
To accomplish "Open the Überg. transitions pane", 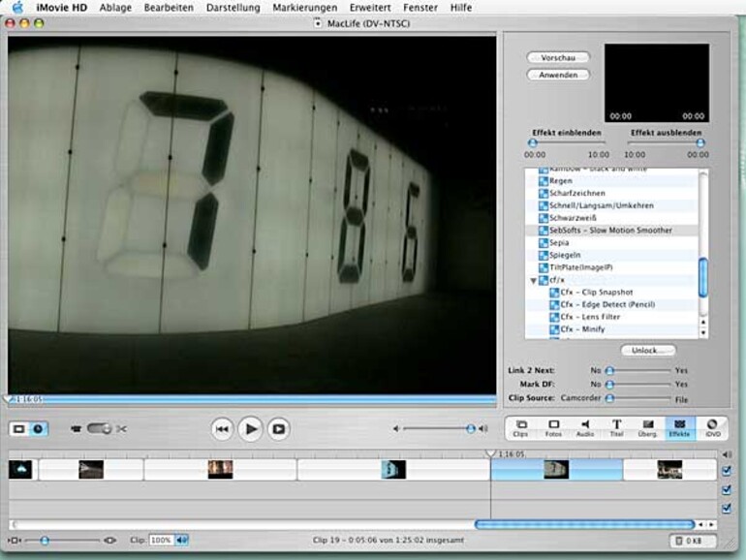I will pyautogui.click(x=647, y=428).
